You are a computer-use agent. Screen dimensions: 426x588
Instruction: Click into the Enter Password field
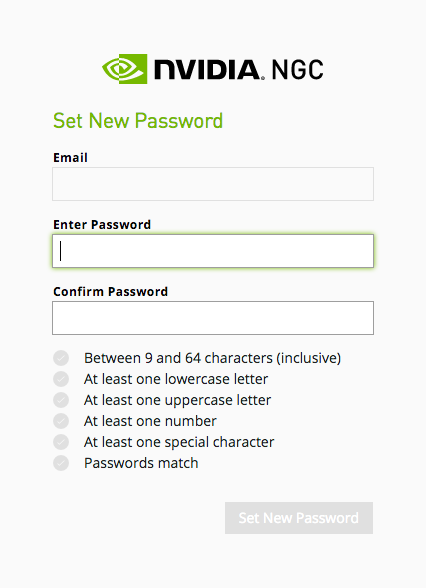(x=213, y=251)
